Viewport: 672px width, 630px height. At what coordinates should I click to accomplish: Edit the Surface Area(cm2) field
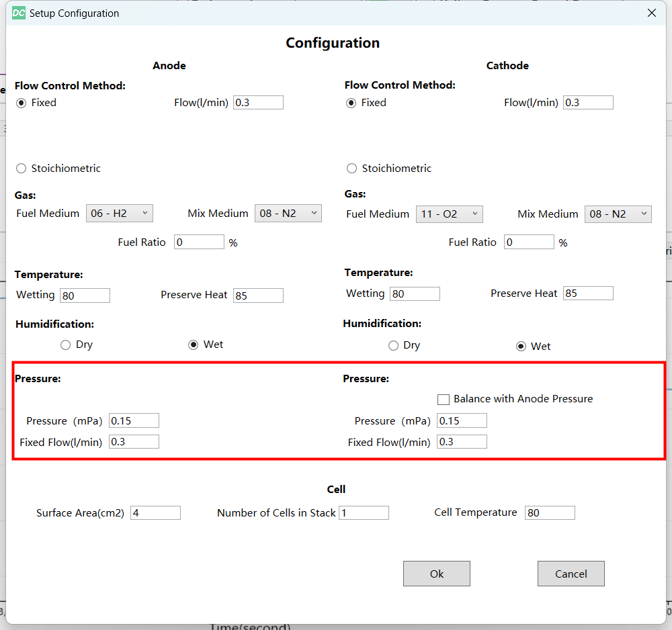pos(155,513)
